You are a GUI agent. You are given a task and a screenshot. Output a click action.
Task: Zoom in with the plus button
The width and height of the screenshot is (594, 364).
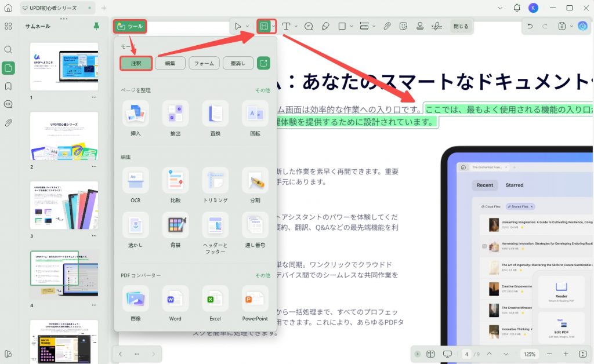[x=566, y=354]
